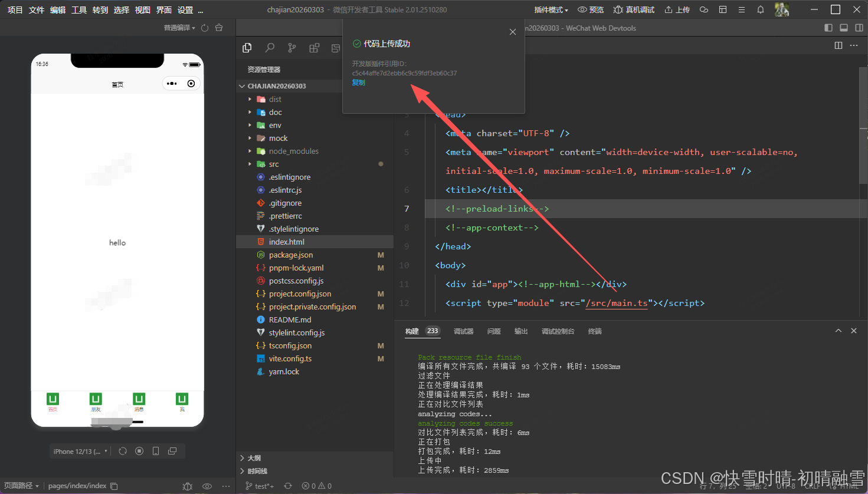
Task: Maximize the bottom panel with the up chevron
Action: [838, 331]
